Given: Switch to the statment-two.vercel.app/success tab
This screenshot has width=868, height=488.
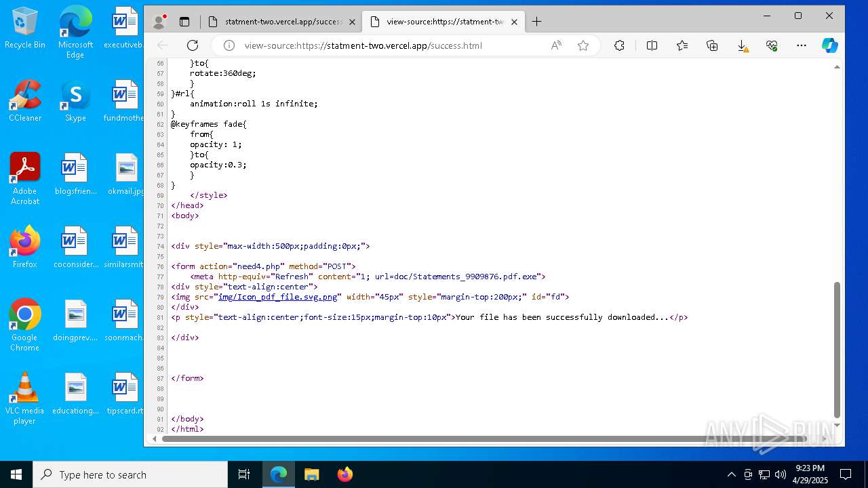Looking at the screenshot, I should [x=283, y=22].
